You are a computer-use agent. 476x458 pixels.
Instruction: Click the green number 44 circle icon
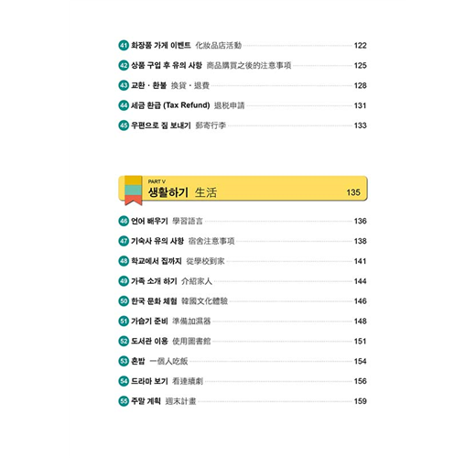point(124,105)
